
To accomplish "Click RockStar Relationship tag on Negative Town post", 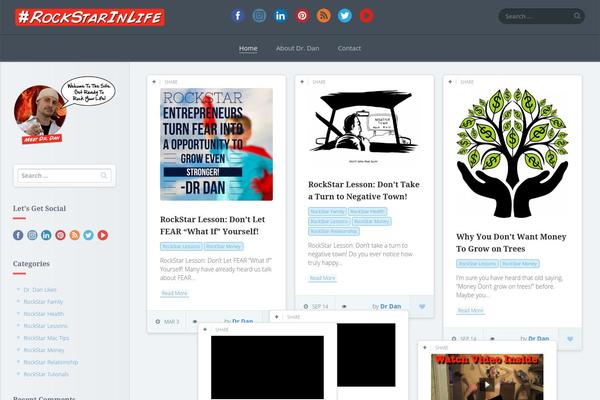I will (x=334, y=231).
